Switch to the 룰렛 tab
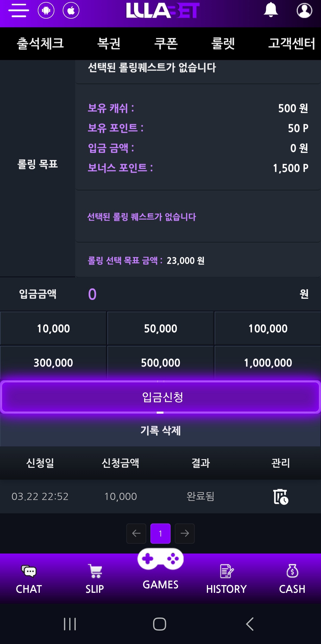Image resolution: width=321 pixels, height=644 pixels. tap(223, 43)
